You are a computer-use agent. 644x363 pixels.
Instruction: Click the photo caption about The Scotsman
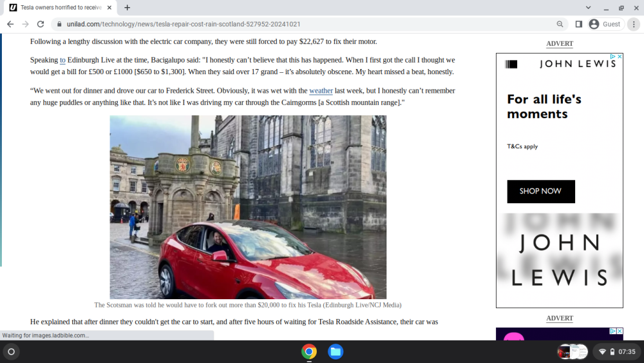pos(248,305)
